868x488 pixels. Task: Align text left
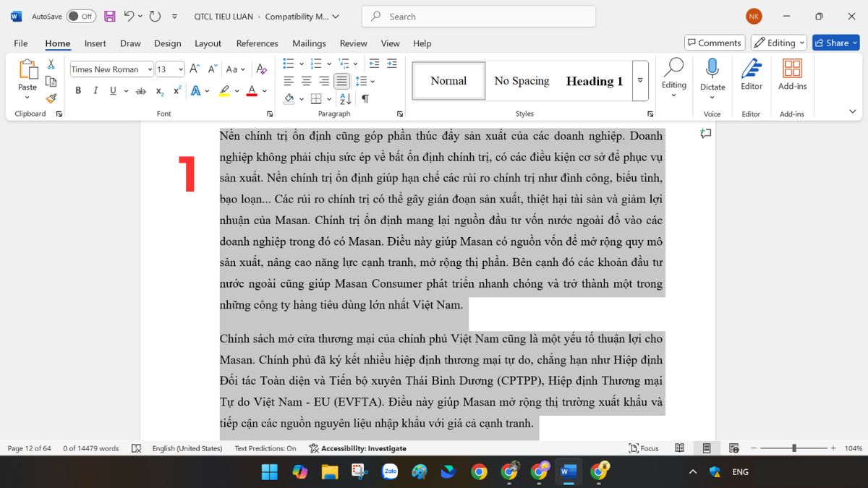(x=289, y=81)
